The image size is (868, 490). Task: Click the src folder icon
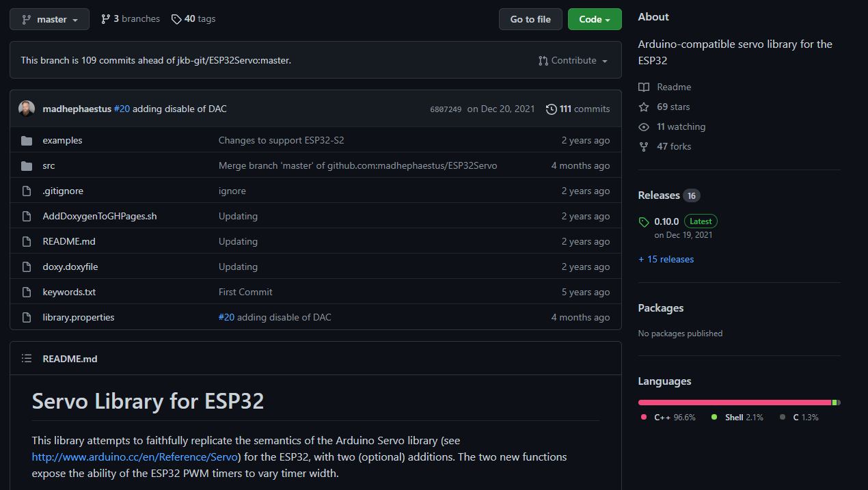click(x=27, y=166)
